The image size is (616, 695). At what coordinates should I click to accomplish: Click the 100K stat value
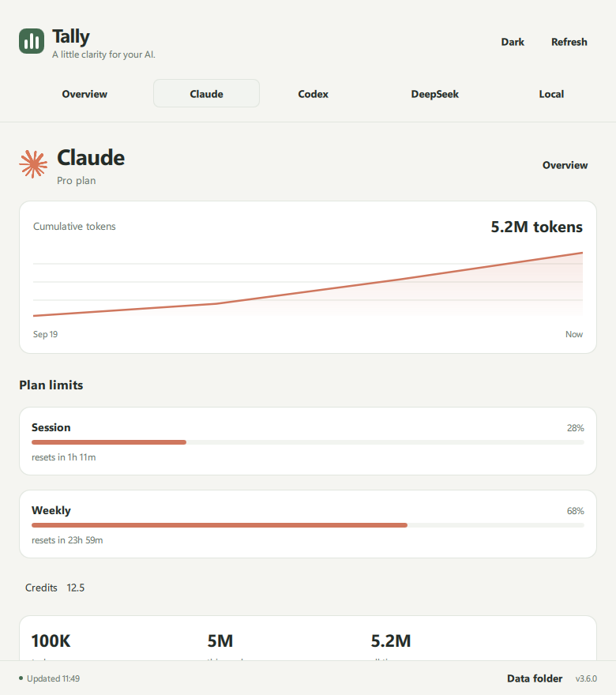(x=51, y=641)
